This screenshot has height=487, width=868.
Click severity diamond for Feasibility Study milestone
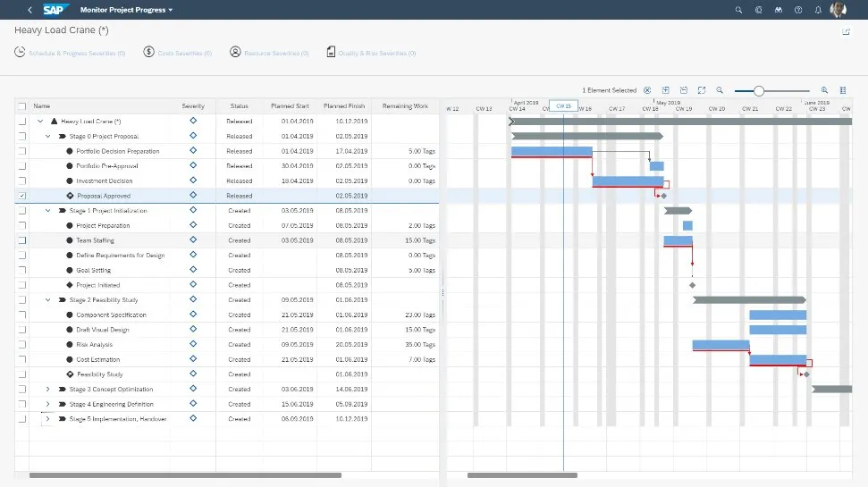tap(193, 374)
